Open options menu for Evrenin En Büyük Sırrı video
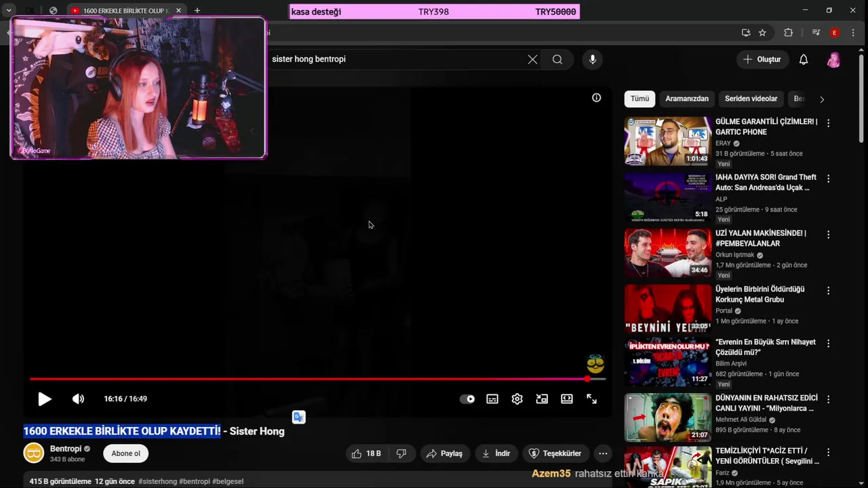Screen dimensions: 868x488 828,344
